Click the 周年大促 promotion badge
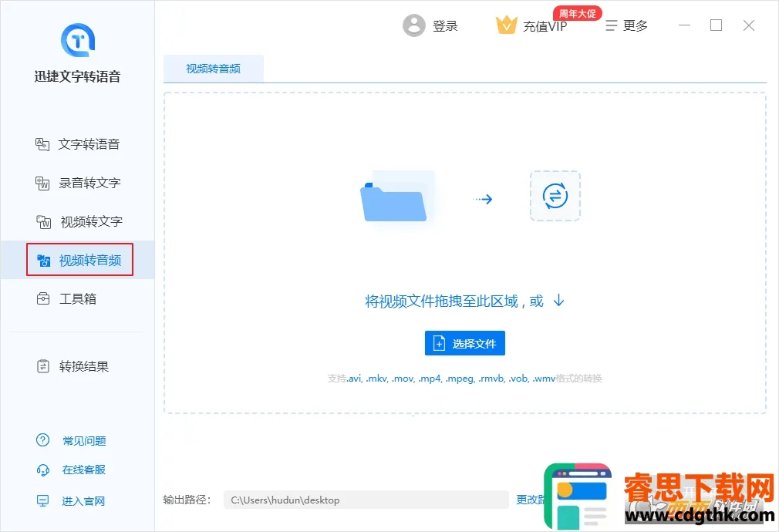Image resolution: width=779 pixels, height=532 pixels. click(576, 13)
